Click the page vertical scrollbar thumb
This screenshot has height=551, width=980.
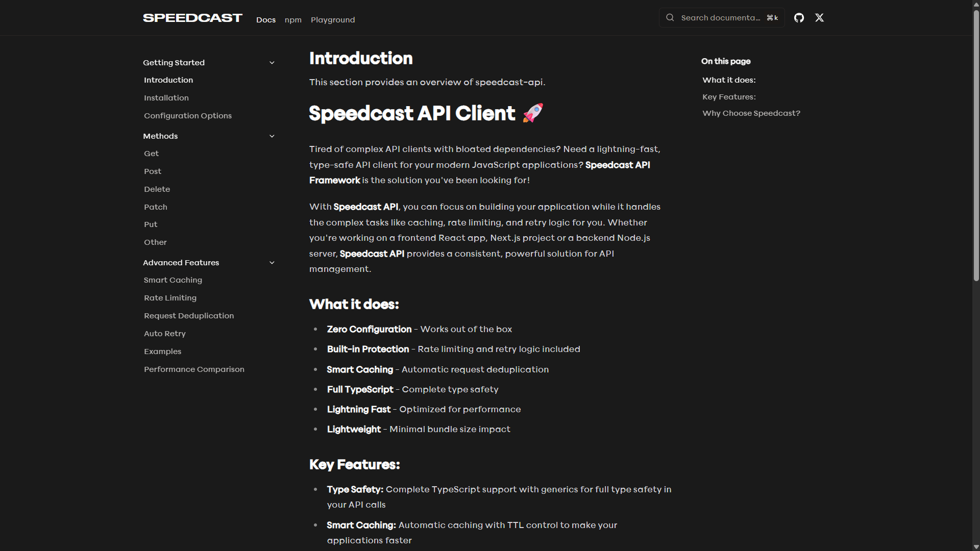(976, 145)
